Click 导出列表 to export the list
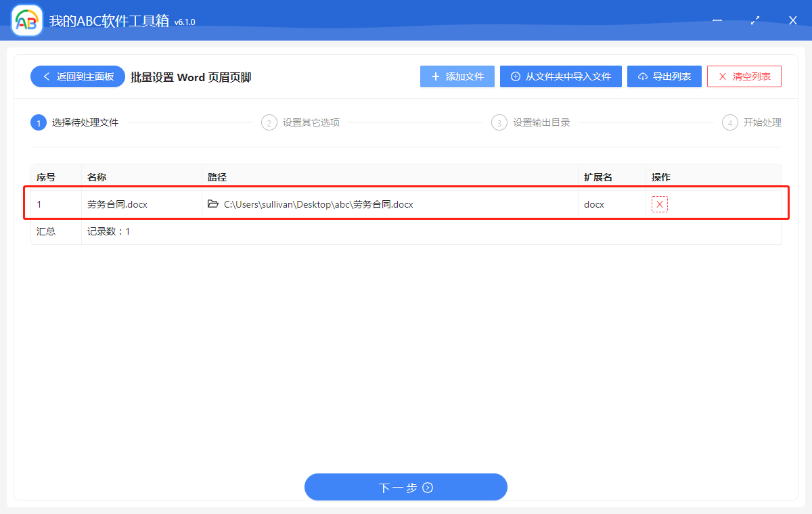The height and width of the screenshot is (514, 812). [664, 76]
